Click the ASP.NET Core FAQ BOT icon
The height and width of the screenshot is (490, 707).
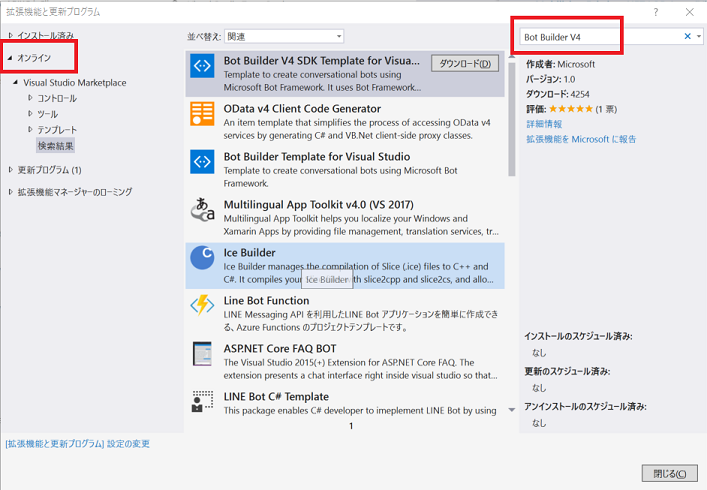(x=202, y=353)
